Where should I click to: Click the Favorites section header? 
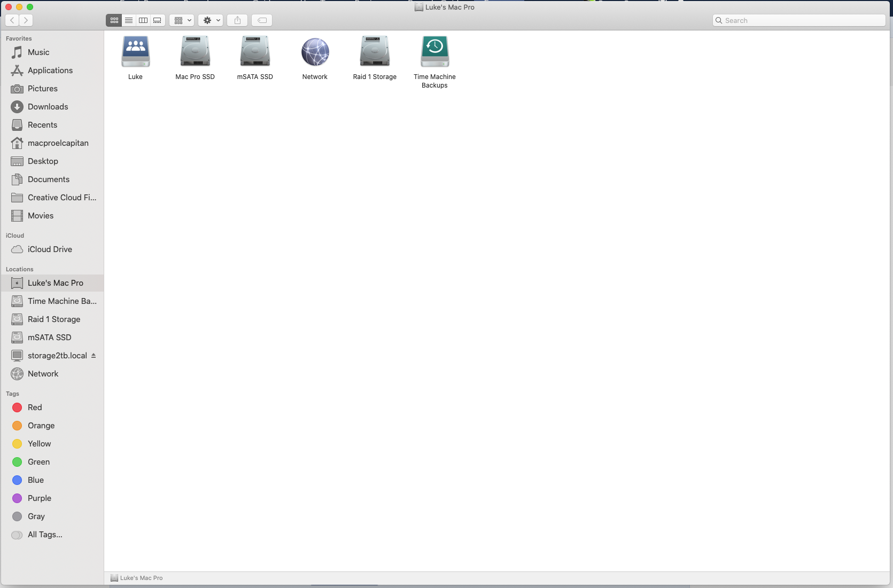[19, 38]
